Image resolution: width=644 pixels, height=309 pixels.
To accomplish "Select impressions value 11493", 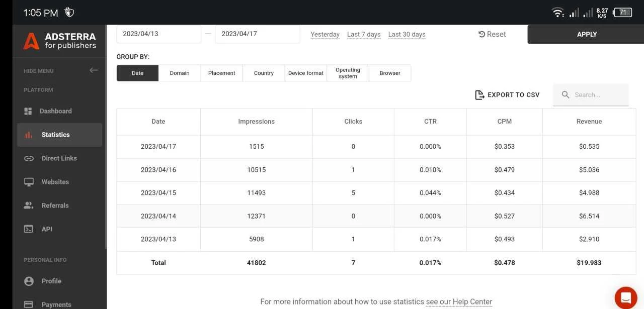I will point(257,193).
